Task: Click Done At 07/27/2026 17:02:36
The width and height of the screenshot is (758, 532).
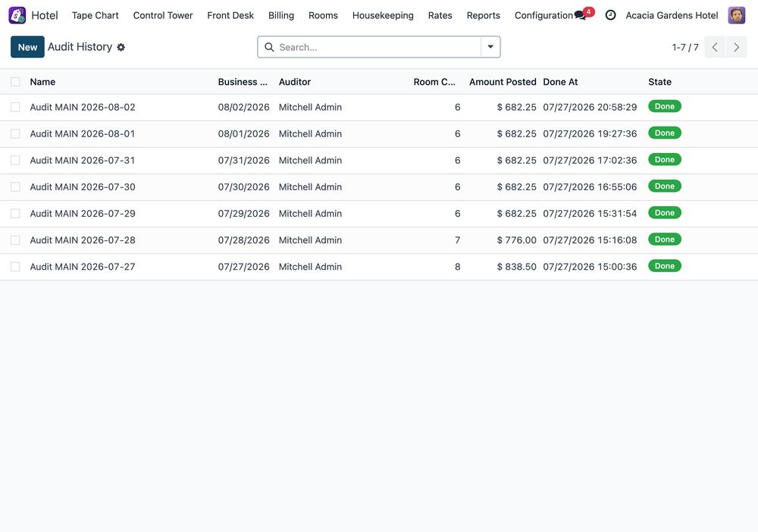Action: click(x=590, y=161)
